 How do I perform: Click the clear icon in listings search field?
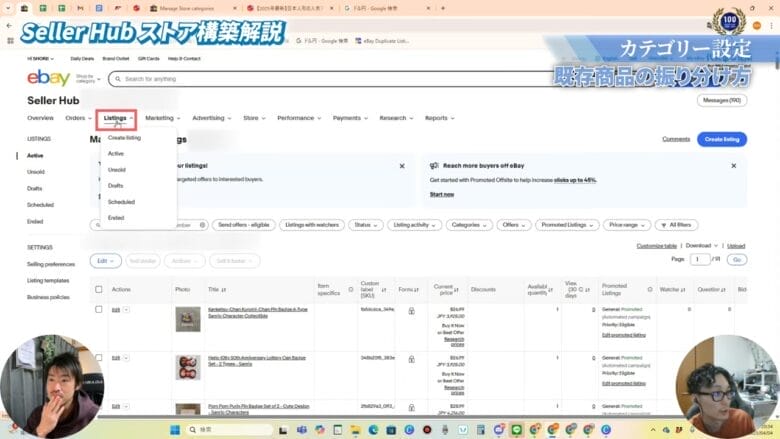[x=202, y=225]
